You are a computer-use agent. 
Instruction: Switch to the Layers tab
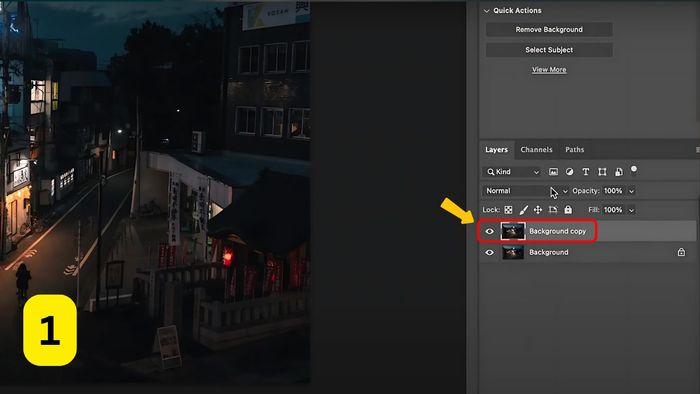[496, 149]
